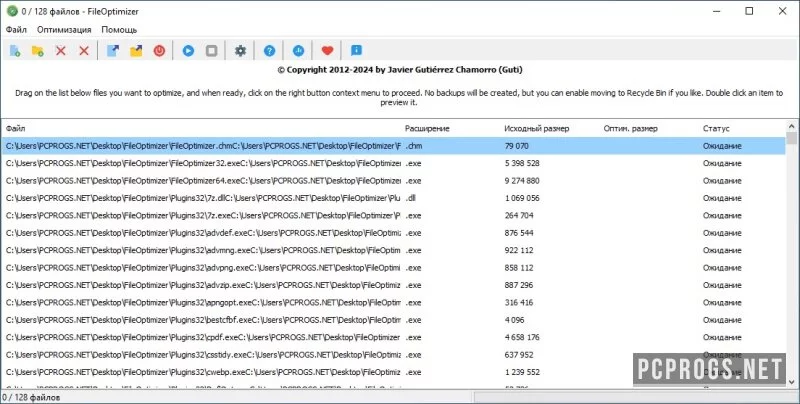Viewport: 800px width, 404px height.
Task: Click the .chm extension cell
Action: [x=414, y=146]
